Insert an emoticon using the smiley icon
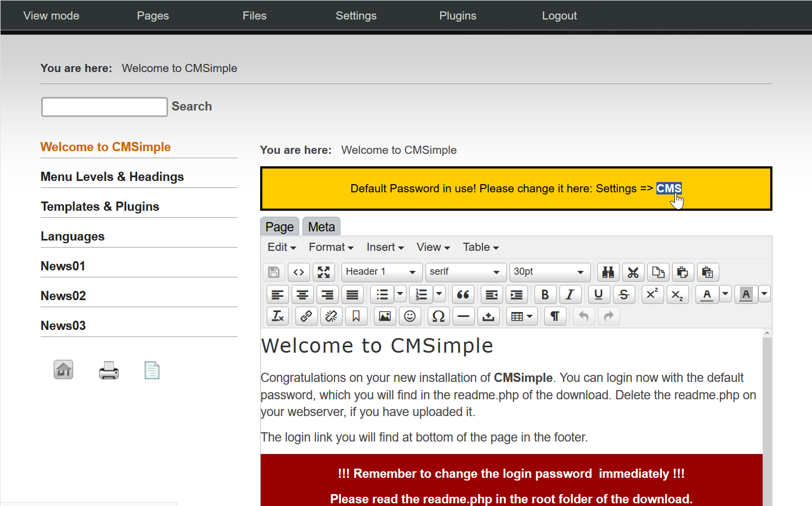Screen dimensions: 812x506 click(x=410, y=316)
